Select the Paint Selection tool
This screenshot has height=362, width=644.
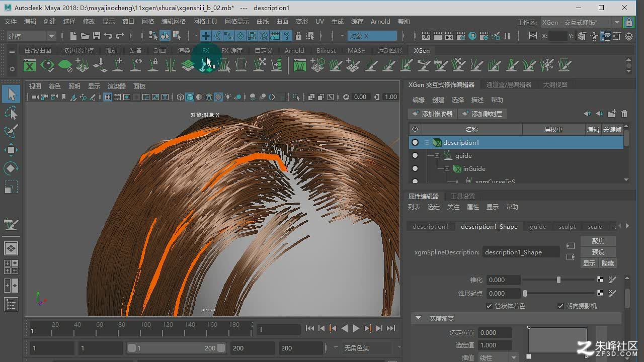click(x=11, y=132)
